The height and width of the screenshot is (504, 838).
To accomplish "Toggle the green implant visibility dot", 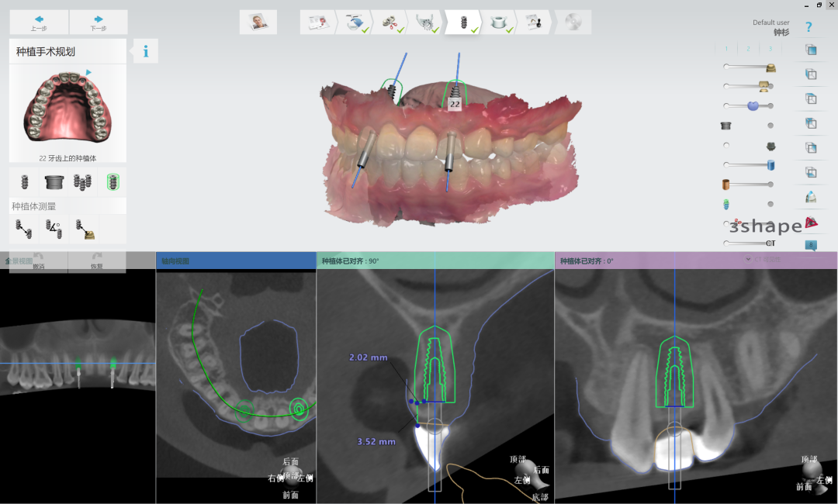I will click(770, 204).
